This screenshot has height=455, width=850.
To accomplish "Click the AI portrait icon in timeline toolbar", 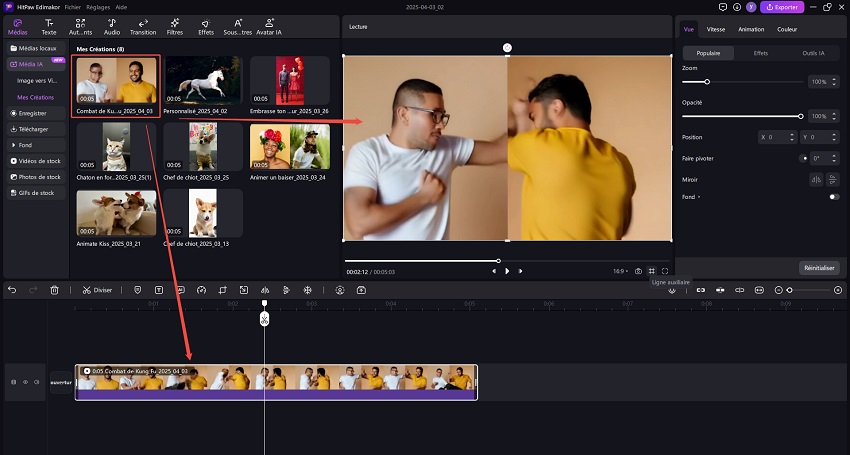I will pos(340,290).
